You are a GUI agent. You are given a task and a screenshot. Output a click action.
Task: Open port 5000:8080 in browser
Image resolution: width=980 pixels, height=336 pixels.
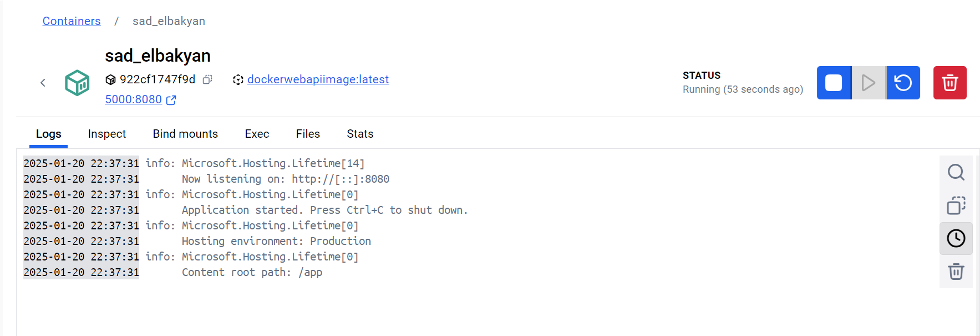coord(140,99)
